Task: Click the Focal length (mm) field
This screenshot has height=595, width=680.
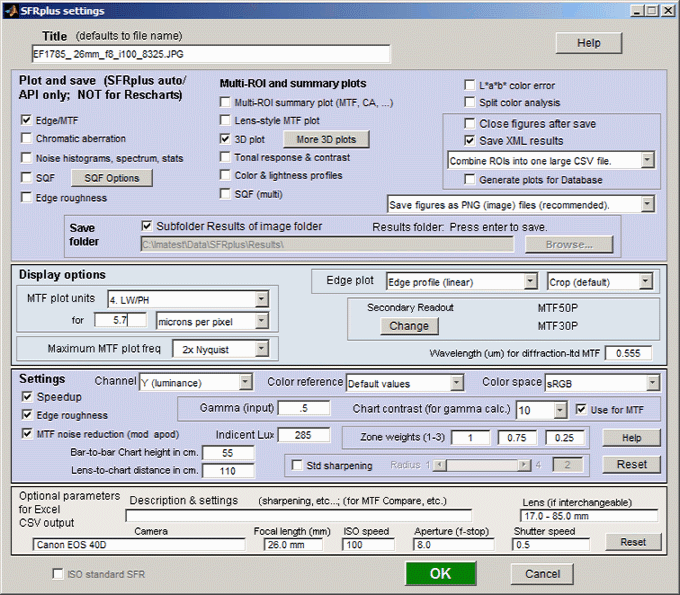Action: (x=293, y=545)
